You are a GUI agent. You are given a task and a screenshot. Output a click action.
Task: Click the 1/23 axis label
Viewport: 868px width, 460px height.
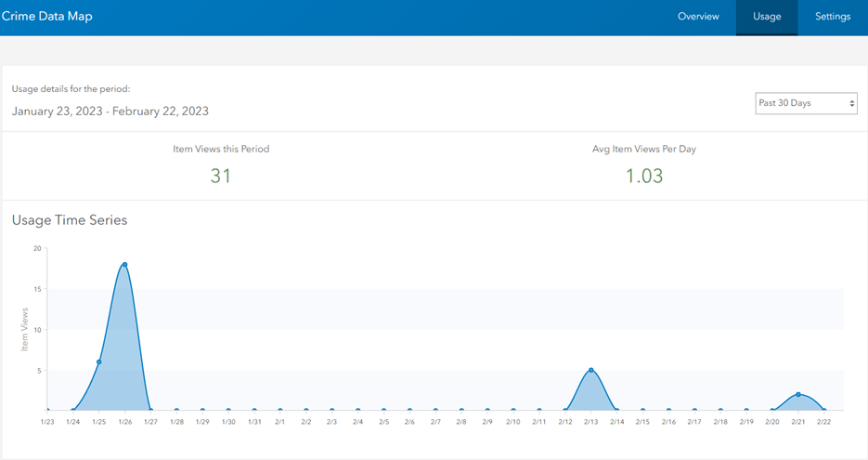(47, 422)
